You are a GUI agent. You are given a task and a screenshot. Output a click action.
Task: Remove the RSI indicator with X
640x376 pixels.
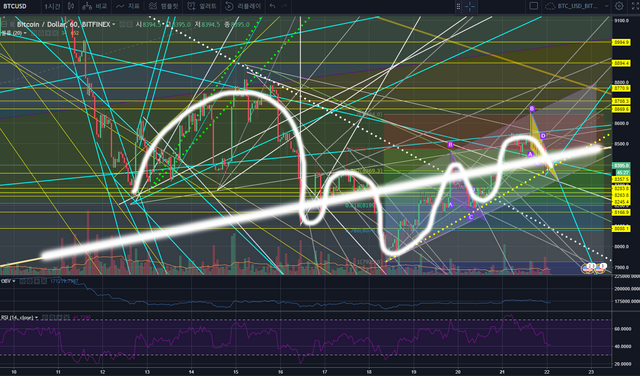(x=68, y=317)
